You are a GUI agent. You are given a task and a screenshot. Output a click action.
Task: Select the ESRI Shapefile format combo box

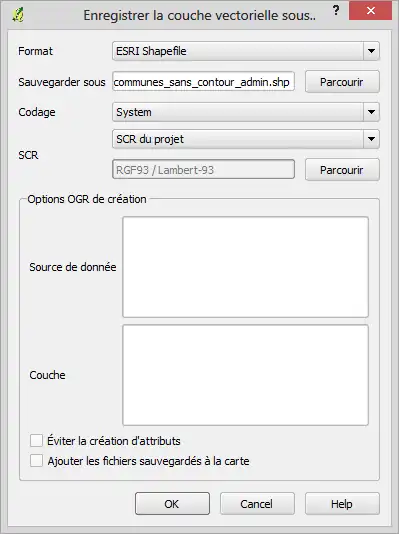coord(246,51)
